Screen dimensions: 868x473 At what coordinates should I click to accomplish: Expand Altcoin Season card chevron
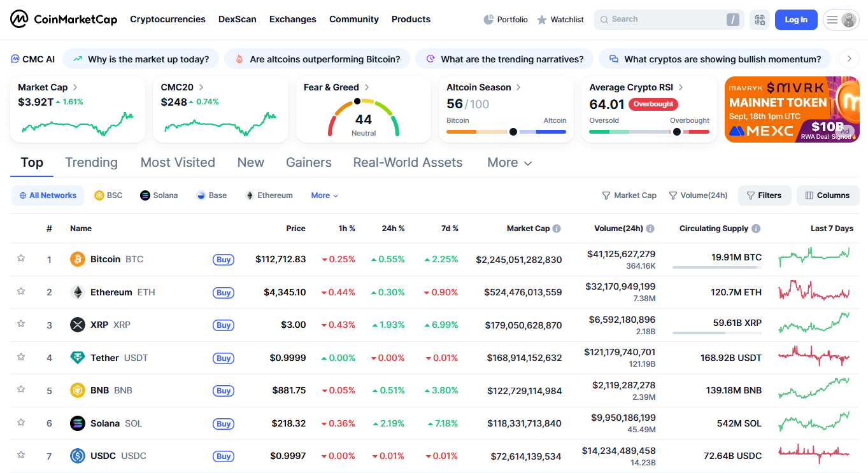(518, 87)
